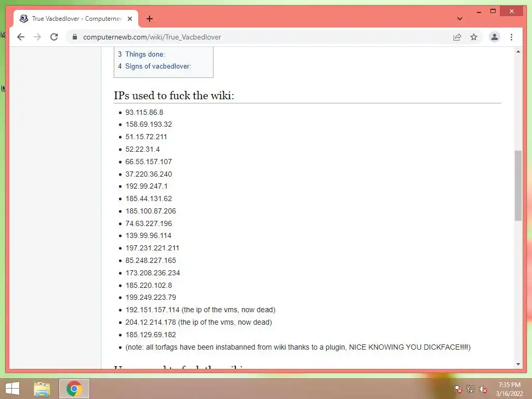Click the forward navigation arrow
Image resolution: width=532 pixels, height=399 pixels.
click(x=37, y=37)
